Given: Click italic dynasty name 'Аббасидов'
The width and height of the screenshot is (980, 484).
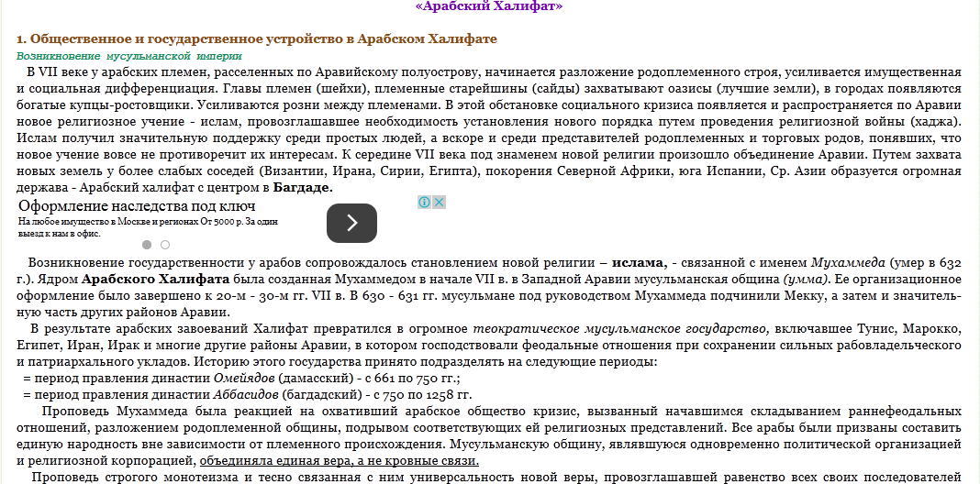Looking at the screenshot, I should [x=246, y=395].
